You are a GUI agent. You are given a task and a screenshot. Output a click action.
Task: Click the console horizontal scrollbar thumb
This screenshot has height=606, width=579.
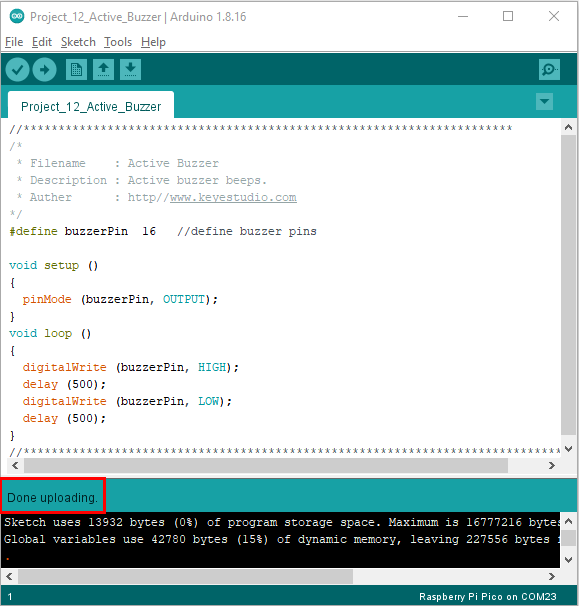coord(186,577)
